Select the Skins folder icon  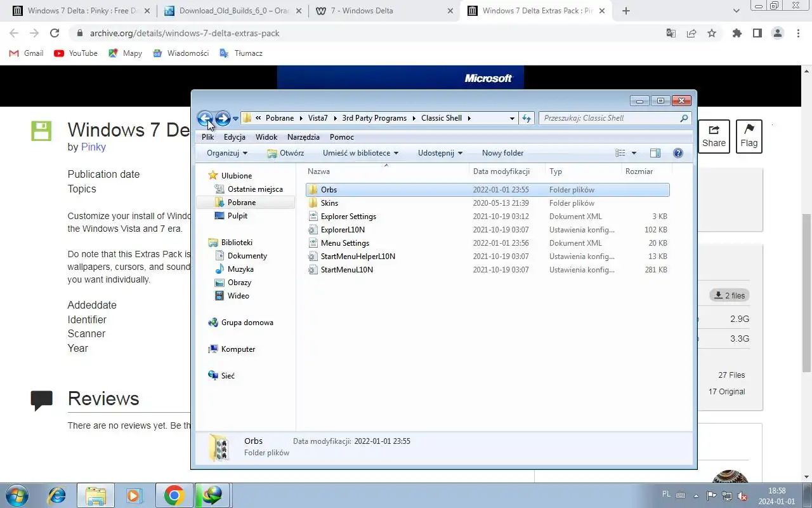[313, 203]
